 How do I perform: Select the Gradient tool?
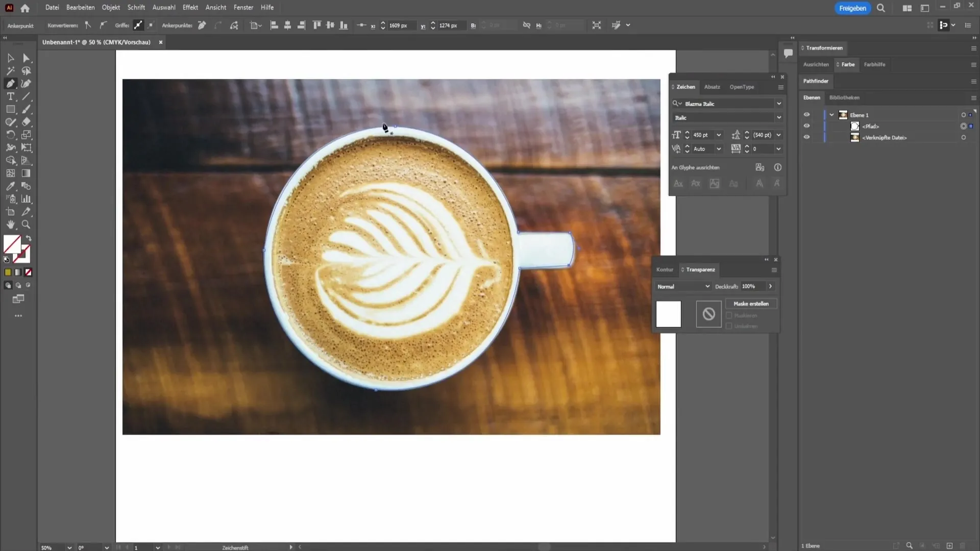point(27,173)
